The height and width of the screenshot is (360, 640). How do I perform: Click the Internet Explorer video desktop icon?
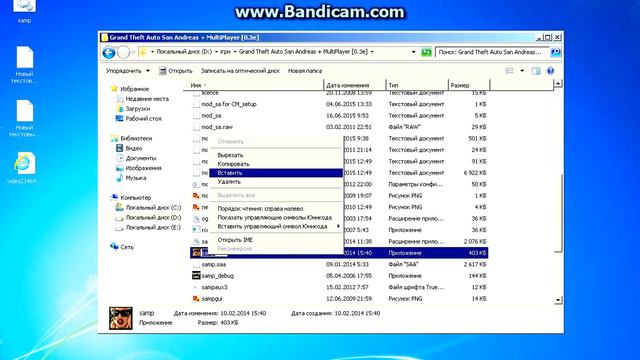point(24,168)
